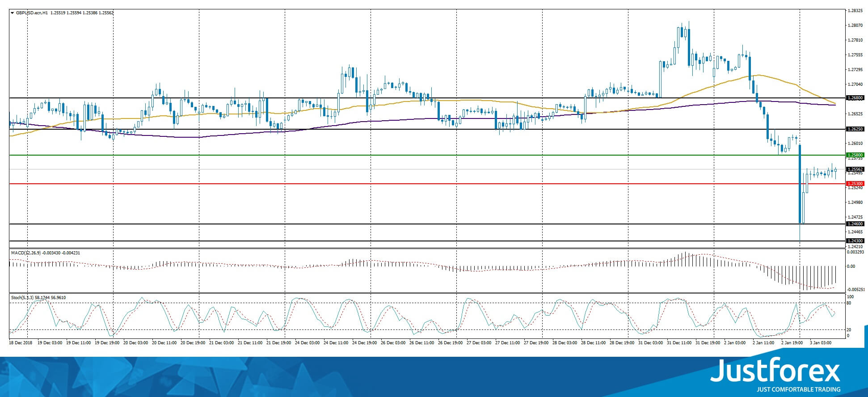Click the 1.26525 price scale value
Viewport: 868px width, 397px height.
(x=855, y=114)
